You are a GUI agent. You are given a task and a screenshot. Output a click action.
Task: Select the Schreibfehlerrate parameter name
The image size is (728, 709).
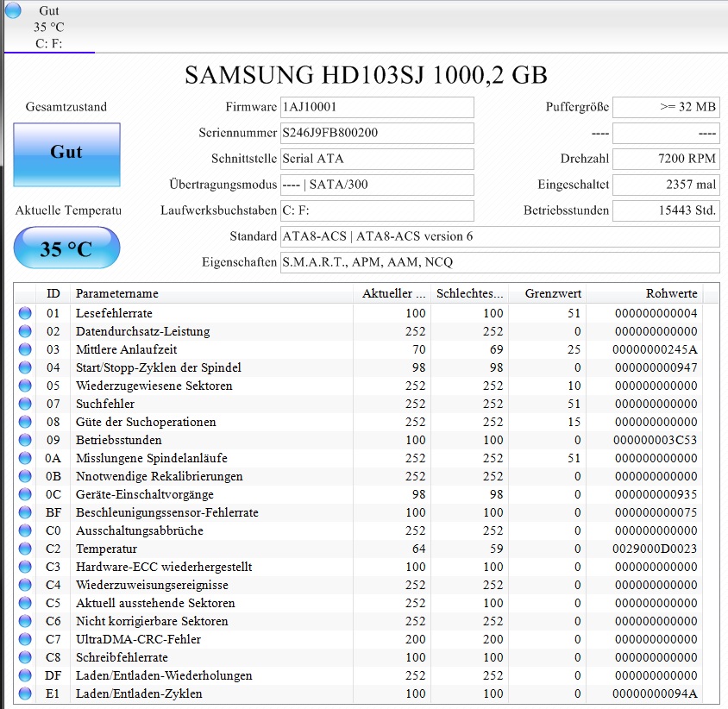(x=122, y=657)
